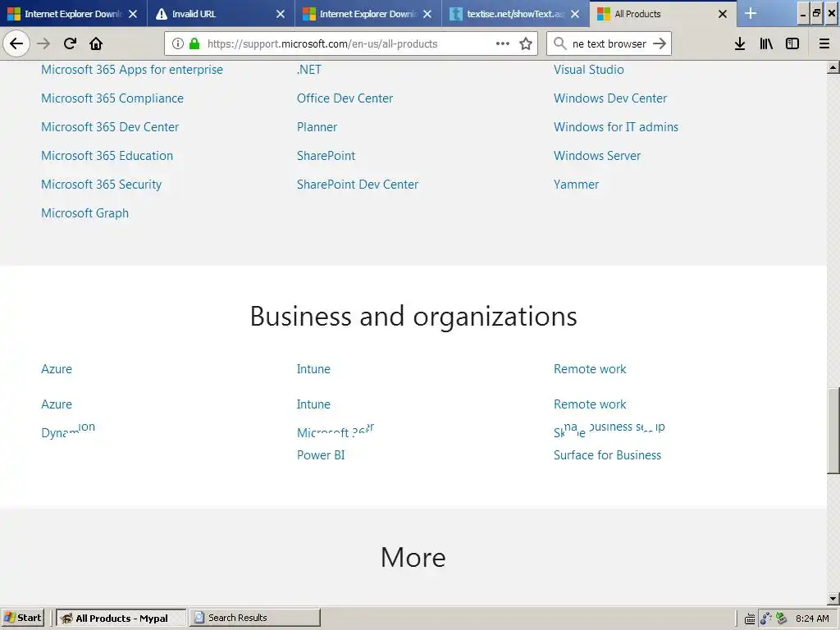
Task: Close the Invalid URL tab
Action: (281, 14)
